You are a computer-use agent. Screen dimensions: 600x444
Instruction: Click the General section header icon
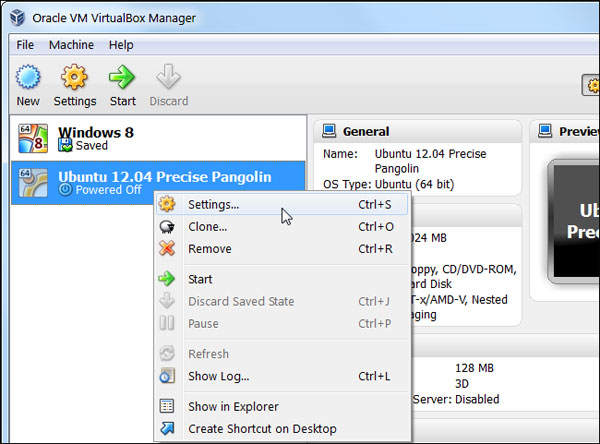pyautogui.click(x=328, y=131)
